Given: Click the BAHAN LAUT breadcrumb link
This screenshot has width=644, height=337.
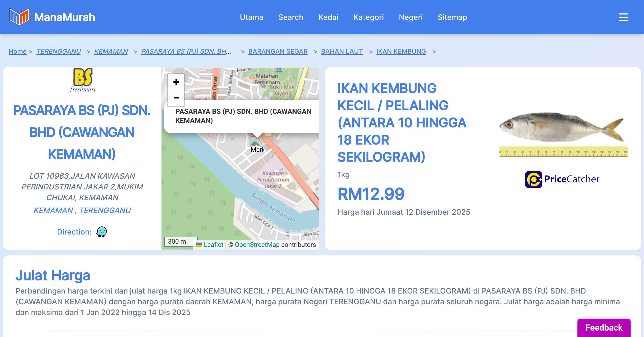Looking at the screenshot, I should coord(342,51).
